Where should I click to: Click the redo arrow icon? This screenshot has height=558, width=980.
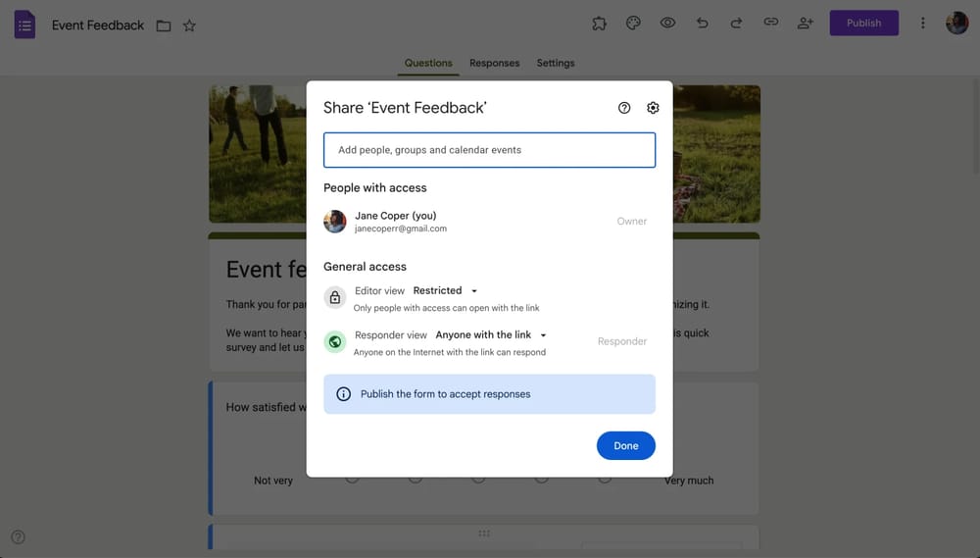pyautogui.click(x=736, y=24)
